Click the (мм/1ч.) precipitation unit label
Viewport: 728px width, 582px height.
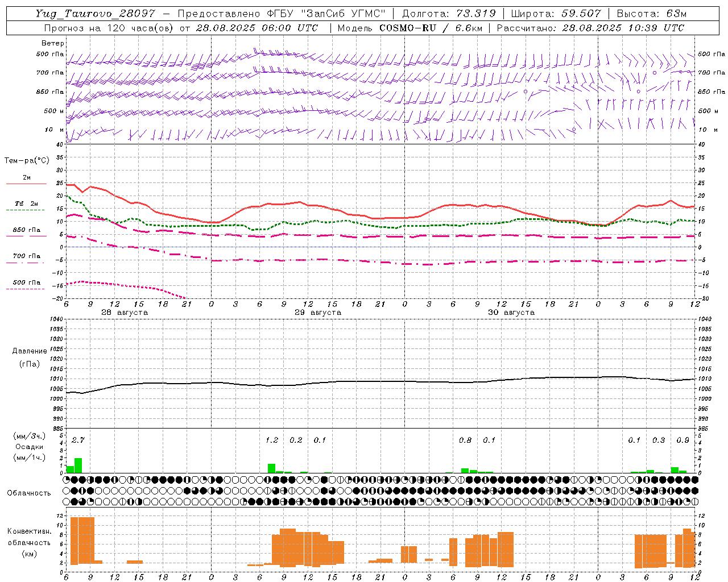30,458
